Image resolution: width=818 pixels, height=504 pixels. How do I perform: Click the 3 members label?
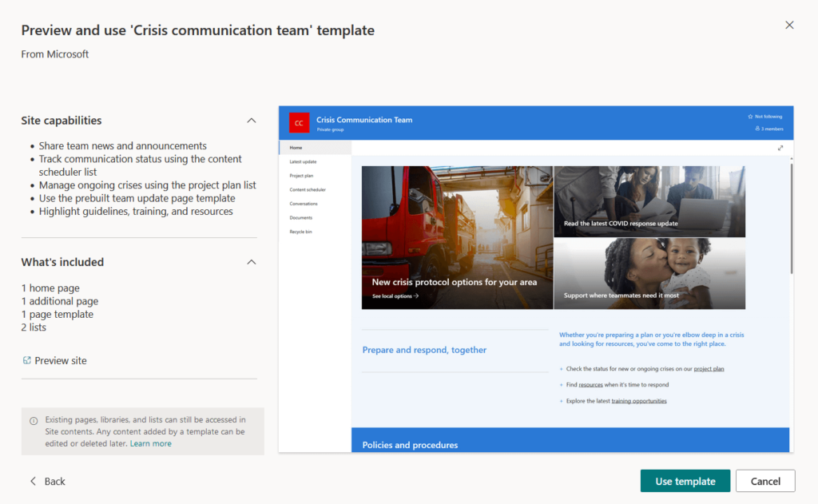click(x=772, y=129)
